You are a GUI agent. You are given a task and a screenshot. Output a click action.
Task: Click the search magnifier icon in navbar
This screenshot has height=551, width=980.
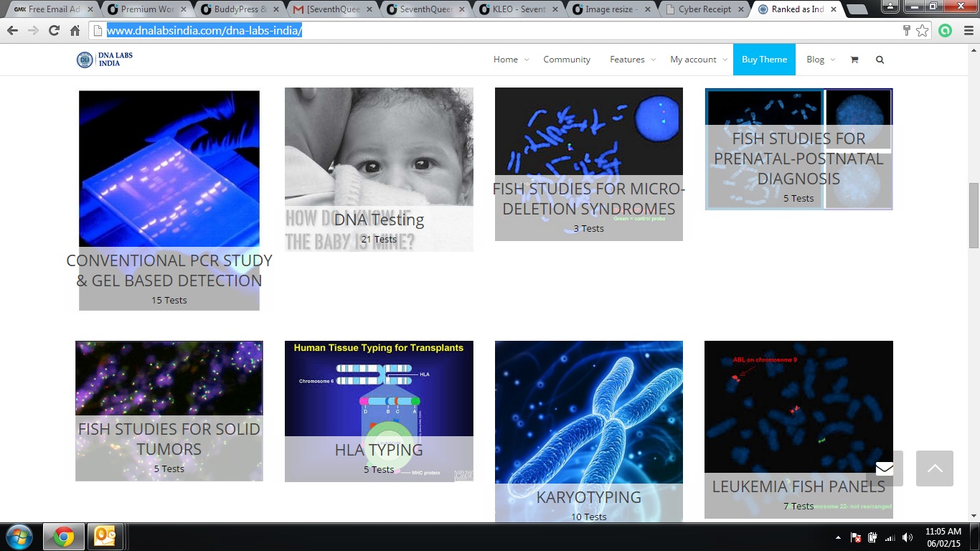tap(880, 60)
